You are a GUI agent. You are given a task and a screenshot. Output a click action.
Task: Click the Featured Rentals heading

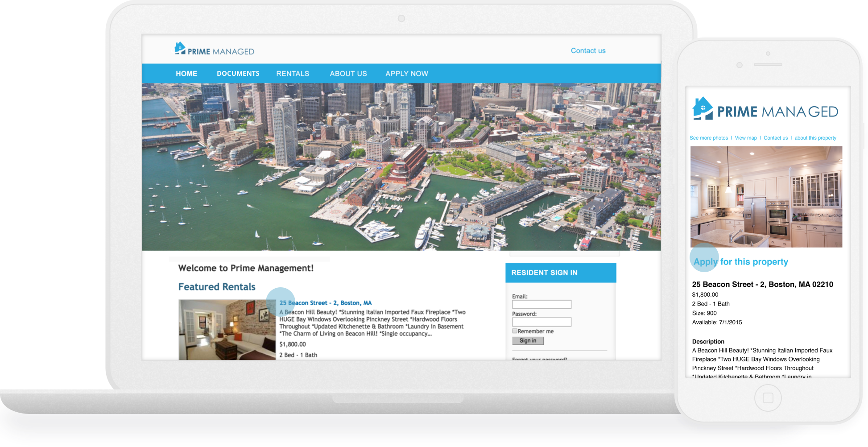[217, 287]
